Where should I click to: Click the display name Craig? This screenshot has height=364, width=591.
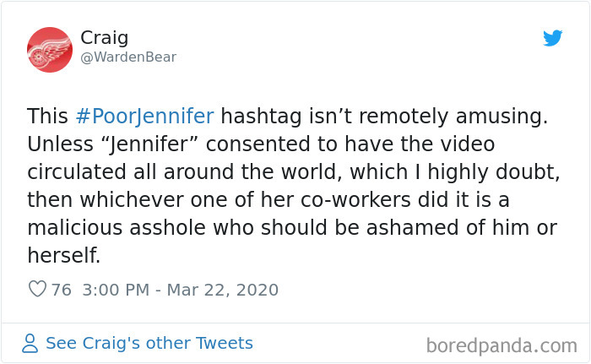(104, 38)
